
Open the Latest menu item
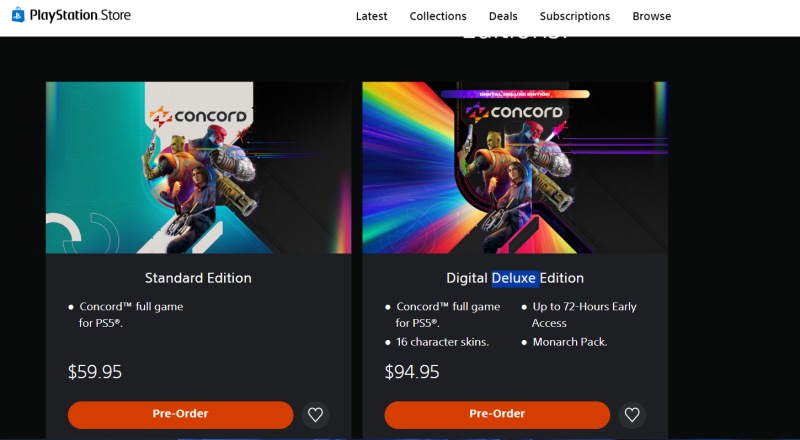point(371,16)
